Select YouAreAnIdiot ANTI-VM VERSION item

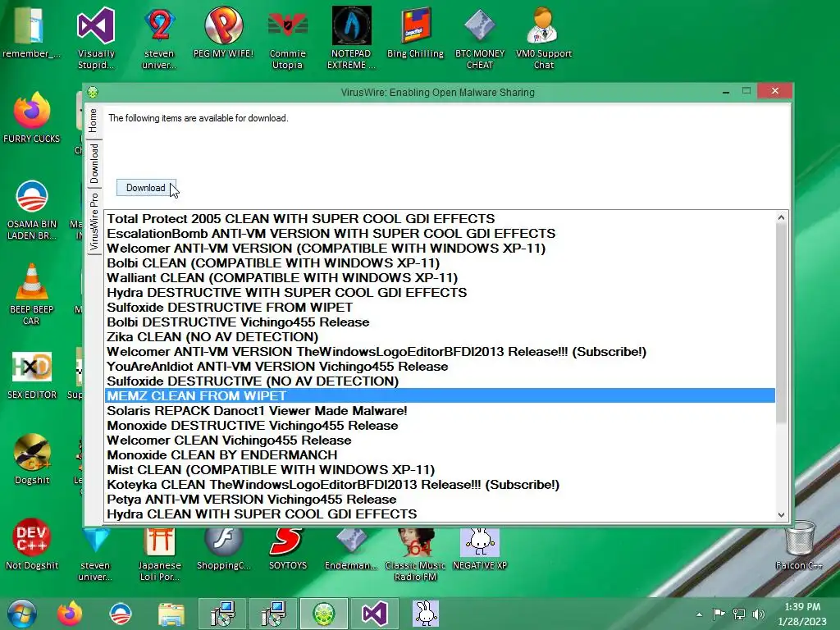tap(440, 367)
